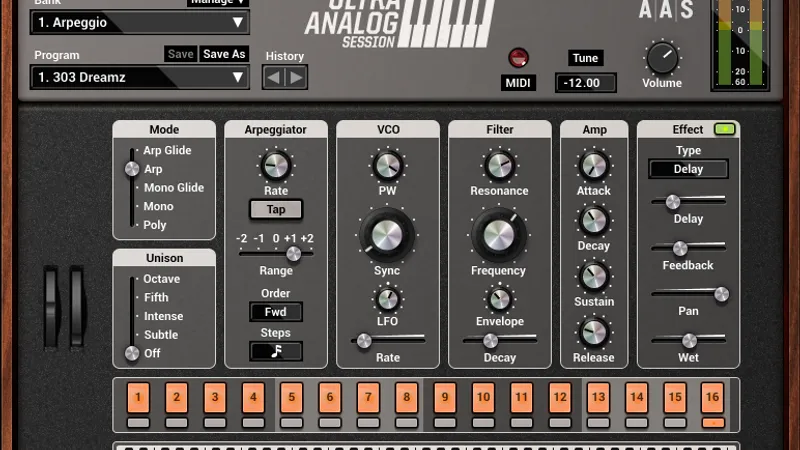Click the red MIDI indicator light

coord(518,58)
